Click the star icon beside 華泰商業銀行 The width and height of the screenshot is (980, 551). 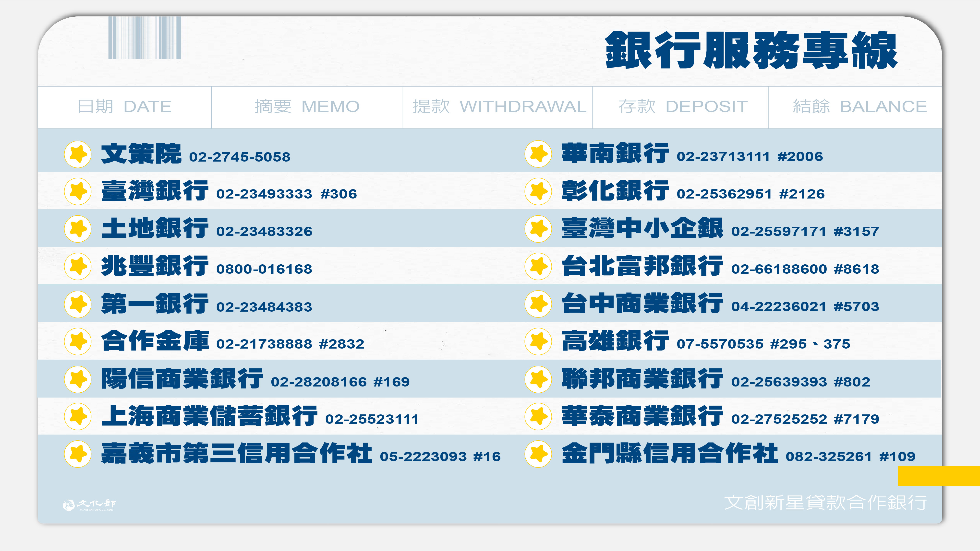click(538, 416)
